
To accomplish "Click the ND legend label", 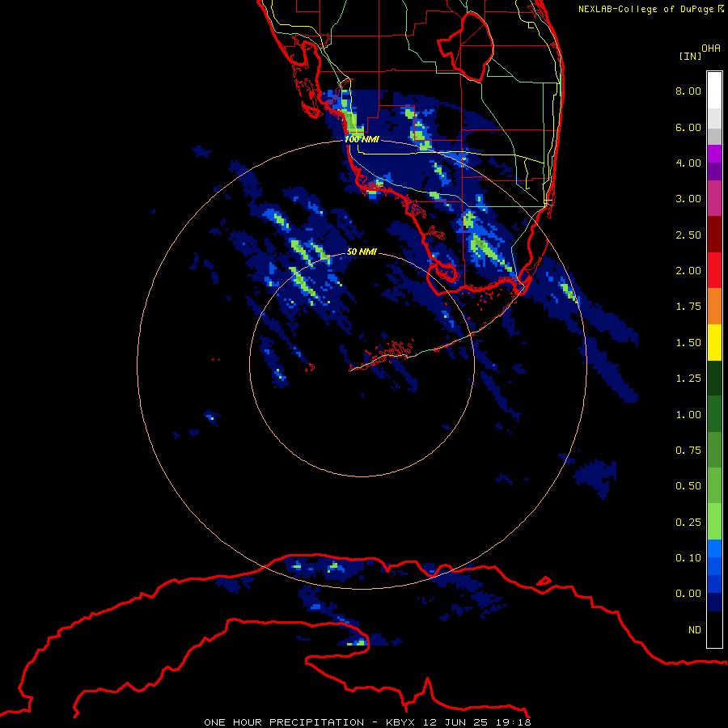I will [695, 630].
